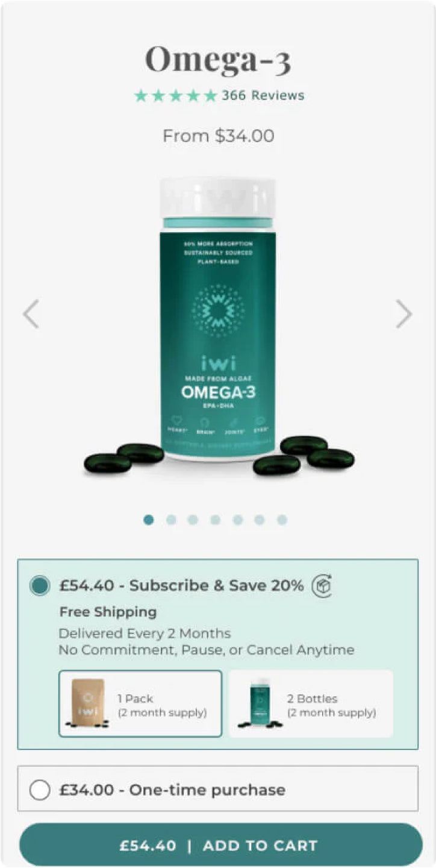Select the One-time purchase radio button
The width and height of the screenshot is (436, 868).
[40, 790]
